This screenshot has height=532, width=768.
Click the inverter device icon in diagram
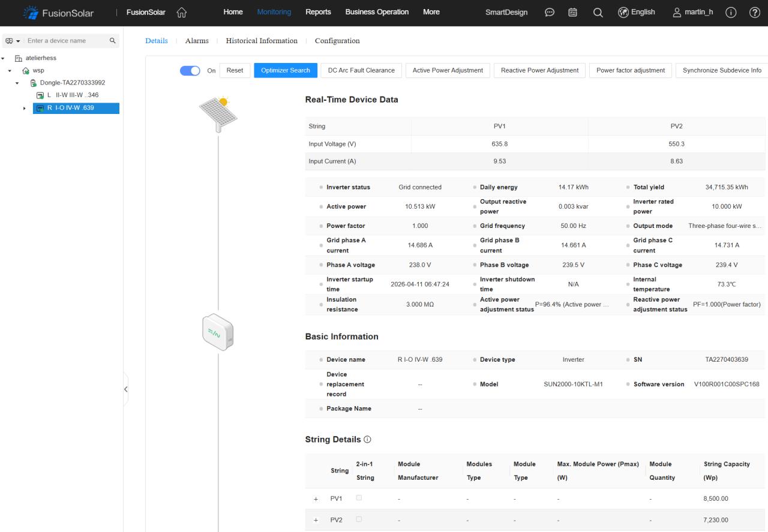218,332
